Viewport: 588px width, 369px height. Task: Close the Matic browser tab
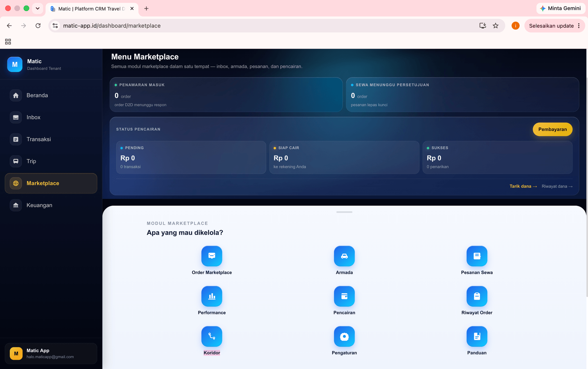(132, 8)
